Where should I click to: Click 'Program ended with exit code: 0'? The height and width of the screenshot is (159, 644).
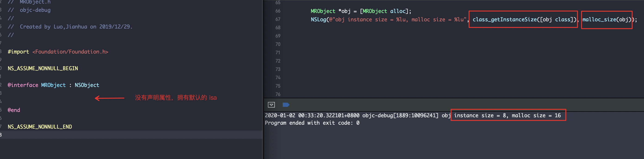312,123
